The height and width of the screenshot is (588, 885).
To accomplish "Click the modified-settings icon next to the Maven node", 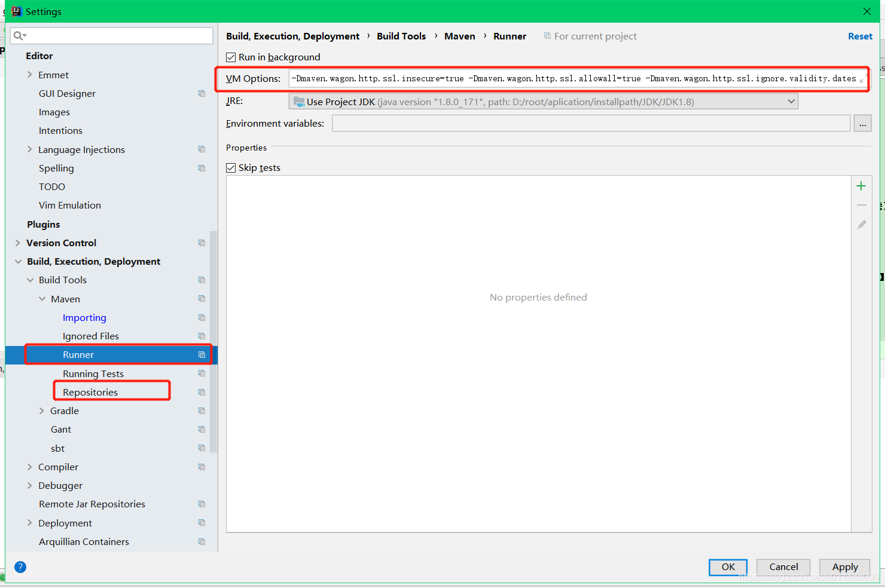I will click(201, 298).
